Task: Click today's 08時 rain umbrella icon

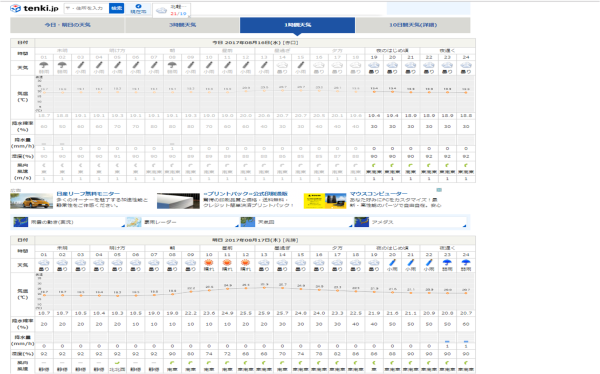Action: point(172,65)
